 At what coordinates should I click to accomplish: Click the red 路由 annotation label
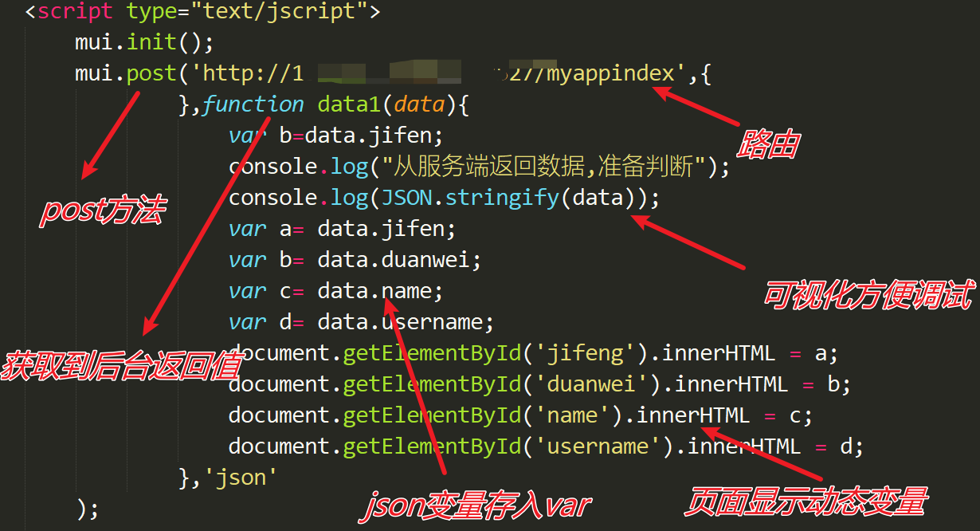[x=768, y=146]
